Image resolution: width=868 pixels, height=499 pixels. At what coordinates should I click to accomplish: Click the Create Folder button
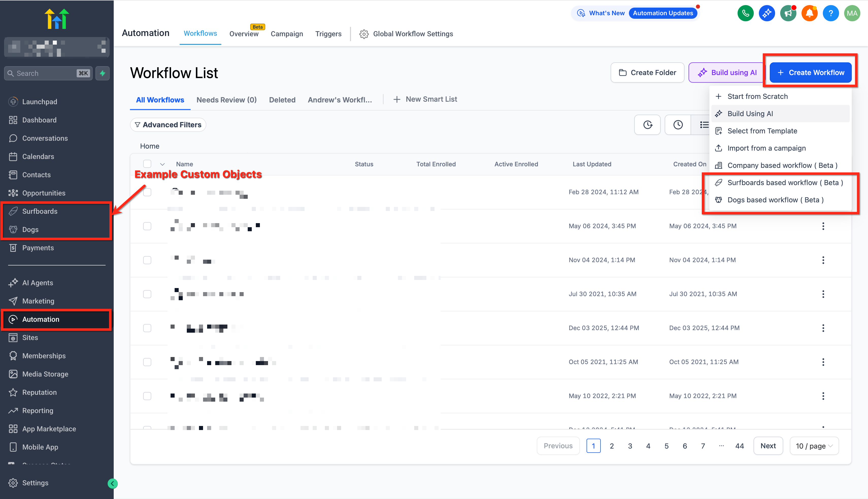pos(647,73)
